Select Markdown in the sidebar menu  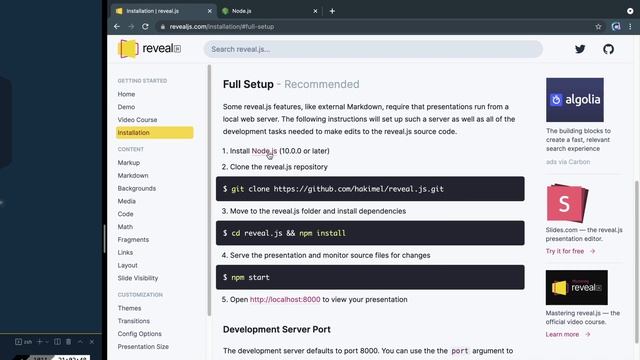(x=133, y=176)
